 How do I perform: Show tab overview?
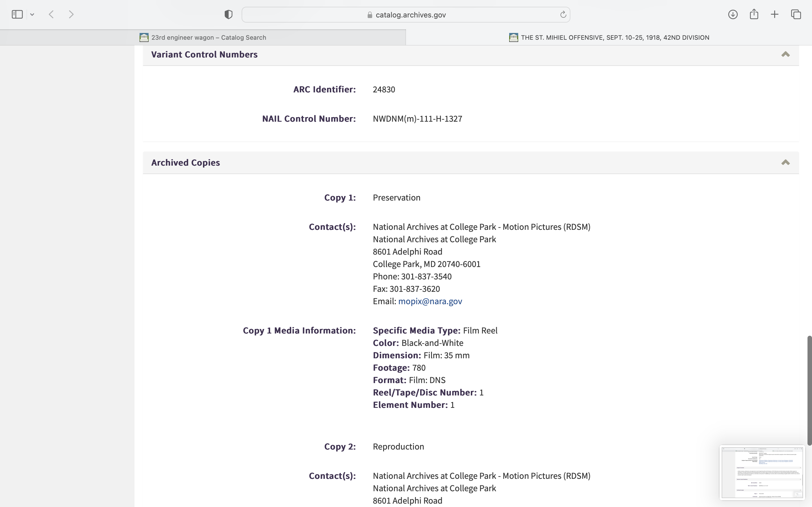(796, 14)
